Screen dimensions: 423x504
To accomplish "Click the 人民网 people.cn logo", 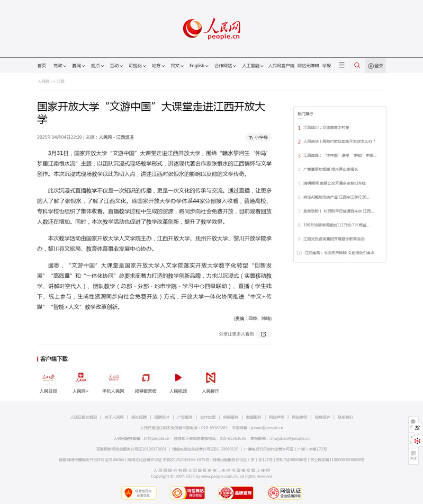I will click(x=211, y=29).
